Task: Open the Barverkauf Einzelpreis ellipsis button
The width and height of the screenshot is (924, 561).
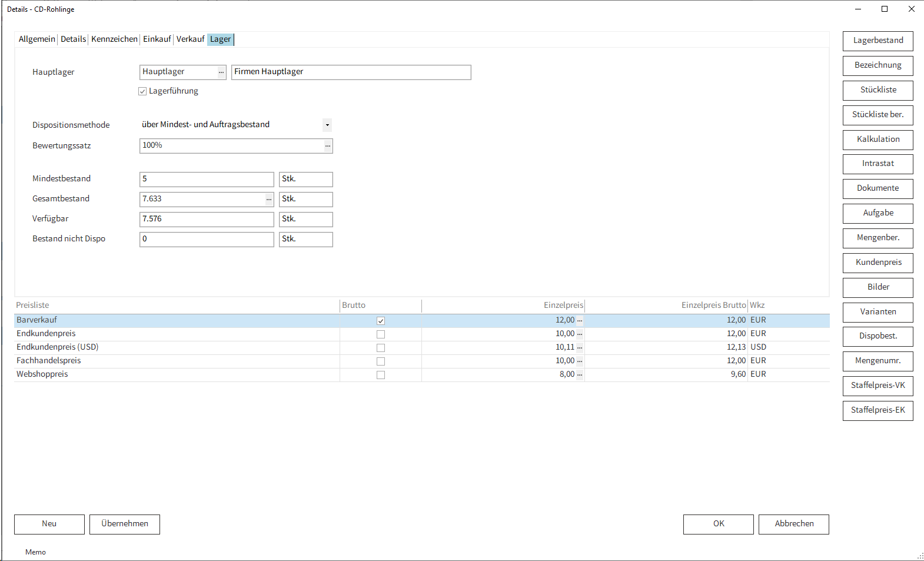Action: (x=580, y=320)
